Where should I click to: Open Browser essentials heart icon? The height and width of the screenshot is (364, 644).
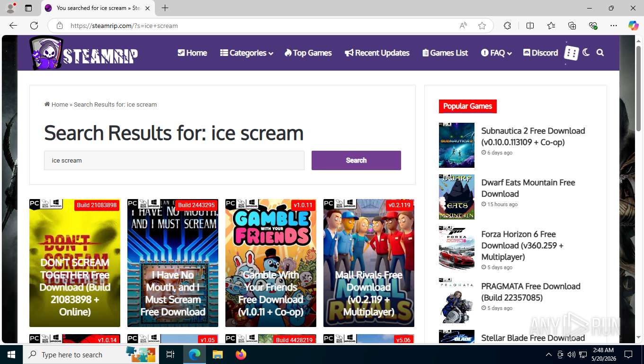point(593,26)
